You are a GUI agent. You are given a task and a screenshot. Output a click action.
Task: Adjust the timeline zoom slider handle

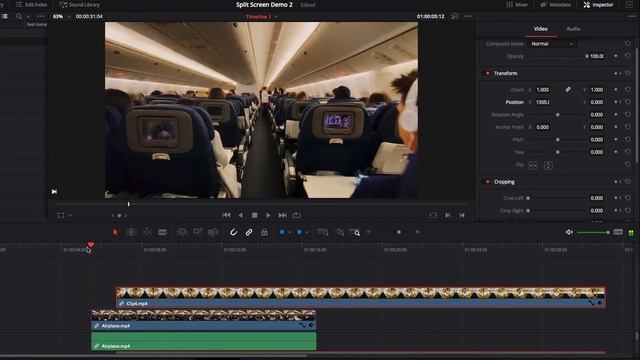pyautogui.click(x=399, y=232)
